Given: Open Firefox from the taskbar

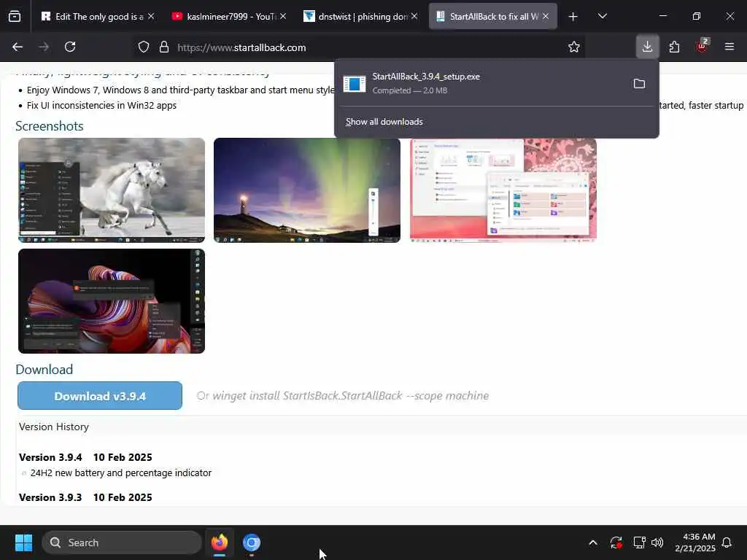Looking at the screenshot, I should [x=220, y=542].
